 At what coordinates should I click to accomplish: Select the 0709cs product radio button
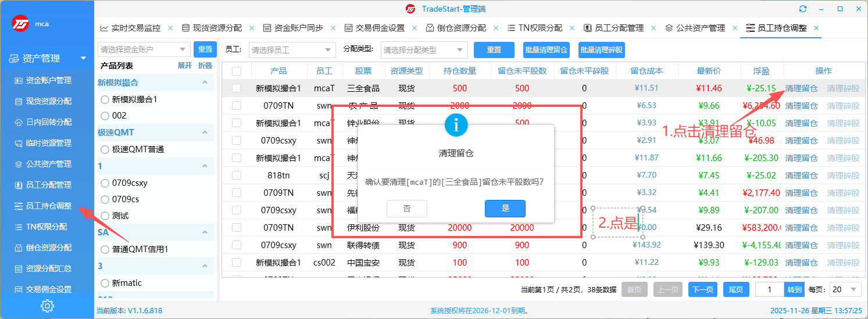click(x=105, y=199)
